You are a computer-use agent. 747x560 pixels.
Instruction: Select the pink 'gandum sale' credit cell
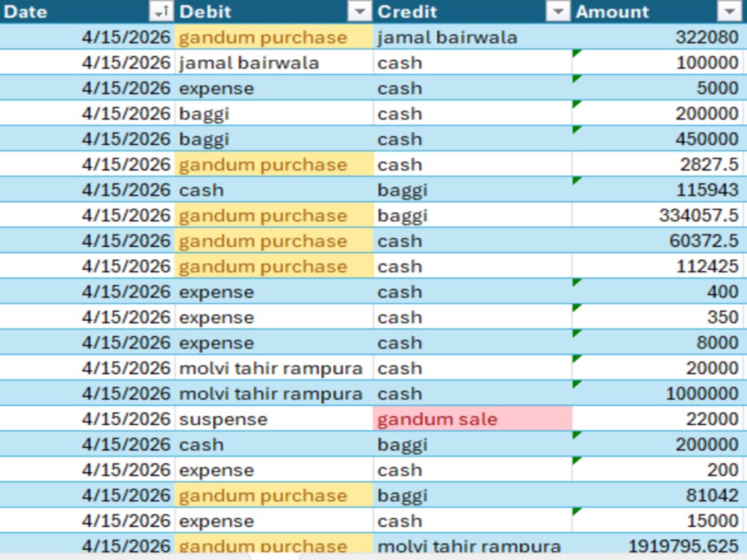[473, 419]
